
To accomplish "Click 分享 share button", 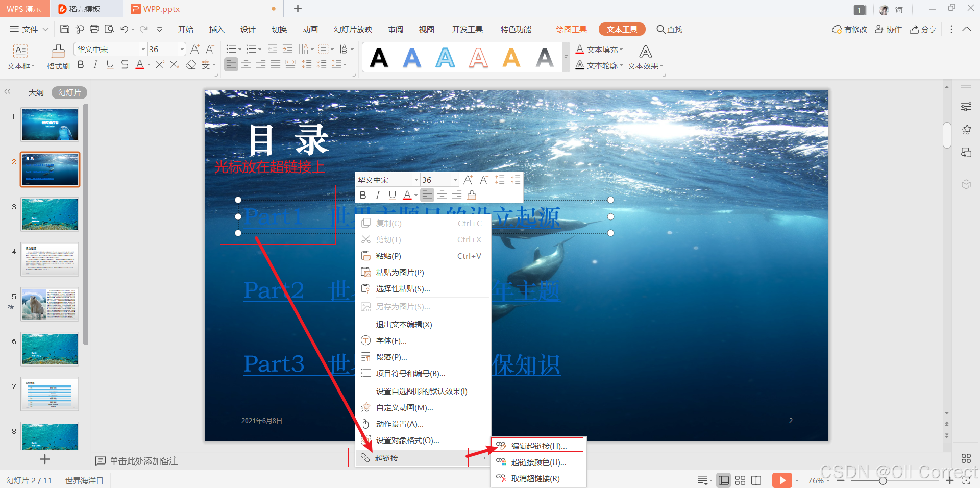I will tap(923, 29).
